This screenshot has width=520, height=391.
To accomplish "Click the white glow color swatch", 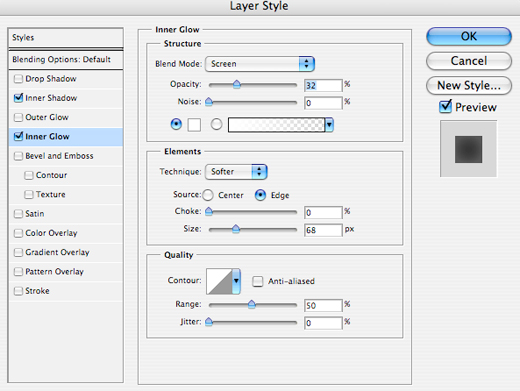I will point(194,125).
